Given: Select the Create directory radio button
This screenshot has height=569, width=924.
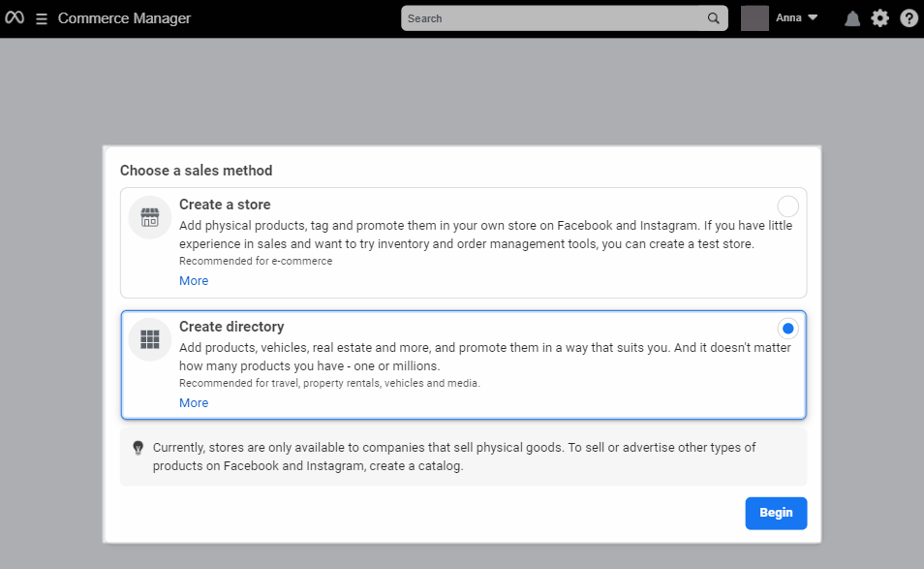Looking at the screenshot, I should pyautogui.click(x=787, y=329).
